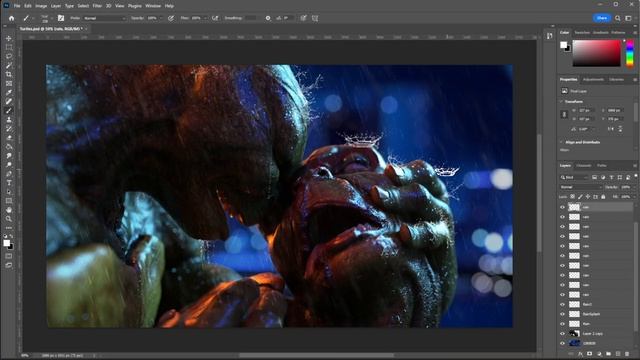
Task: Click the Share button
Action: (x=602, y=18)
